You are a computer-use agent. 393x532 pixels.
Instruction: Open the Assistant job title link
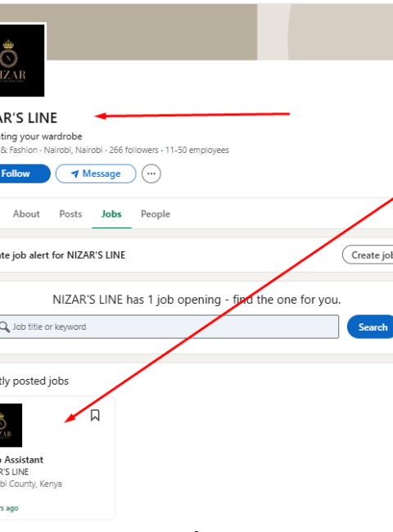22,460
